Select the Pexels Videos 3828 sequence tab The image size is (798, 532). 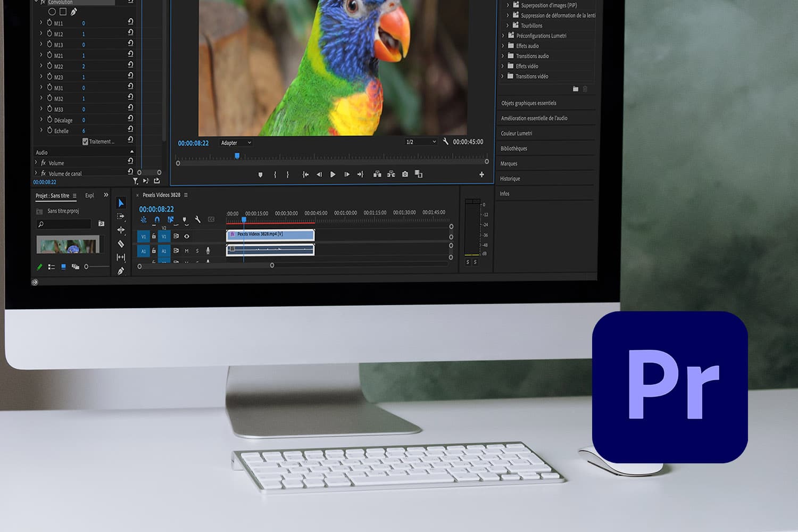click(161, 195)
